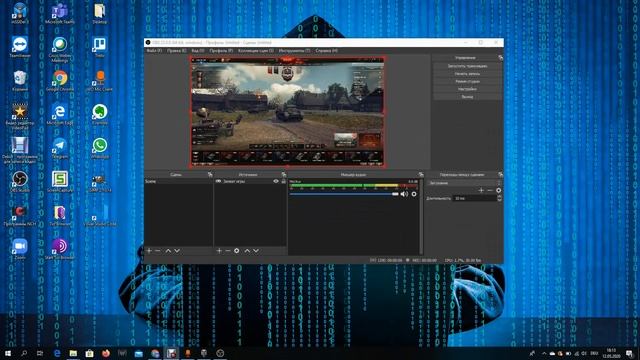This screenshot has width=640, height=360.
Task: Toggle visibility eye of the game capture source
Action: point(276,181)
